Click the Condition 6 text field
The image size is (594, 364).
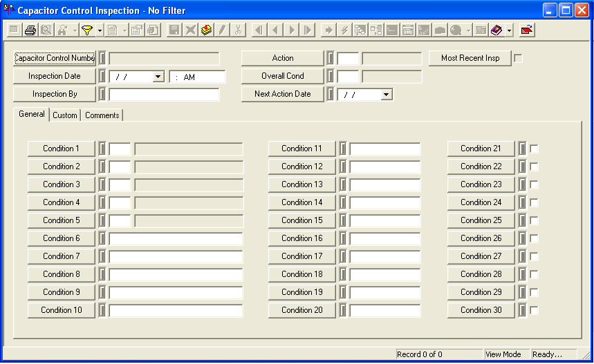point(176,238)
